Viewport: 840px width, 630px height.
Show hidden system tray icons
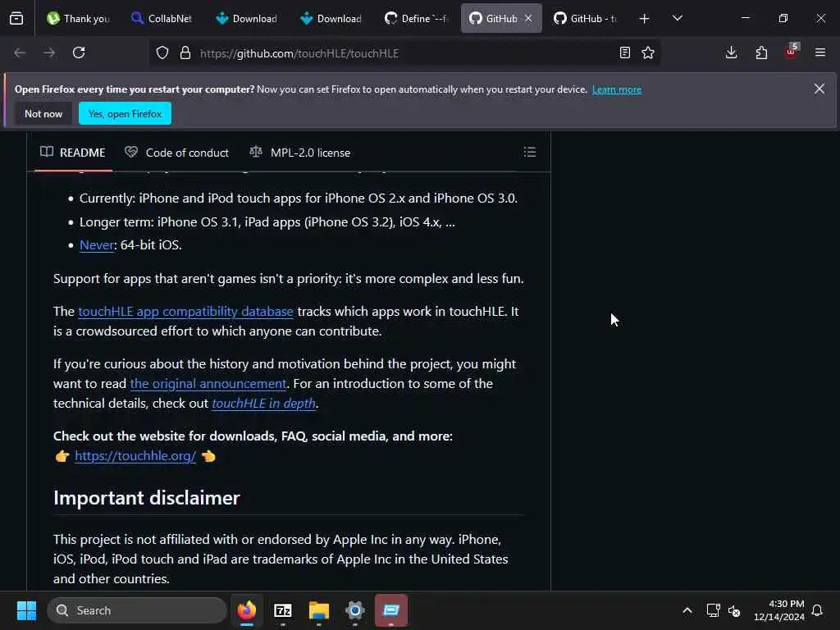pyautogui.click(x=687, y=610)
